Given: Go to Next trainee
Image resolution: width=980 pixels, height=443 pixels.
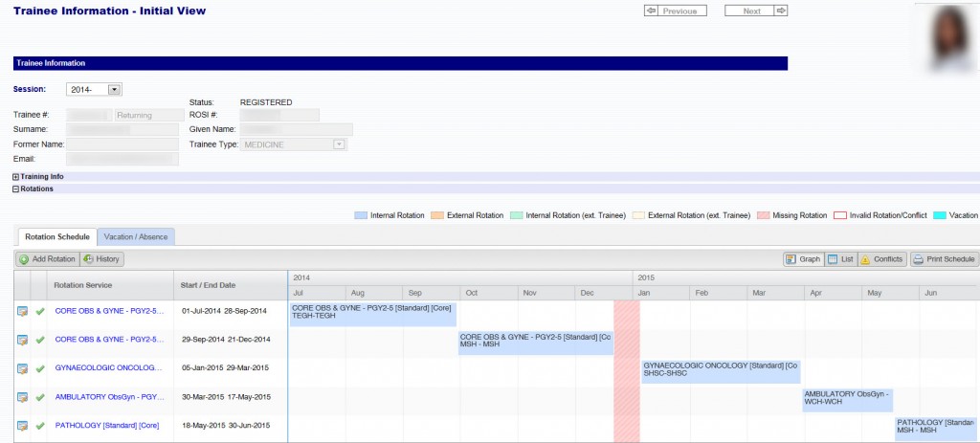Looking at the screenshot, I should 756,11.
